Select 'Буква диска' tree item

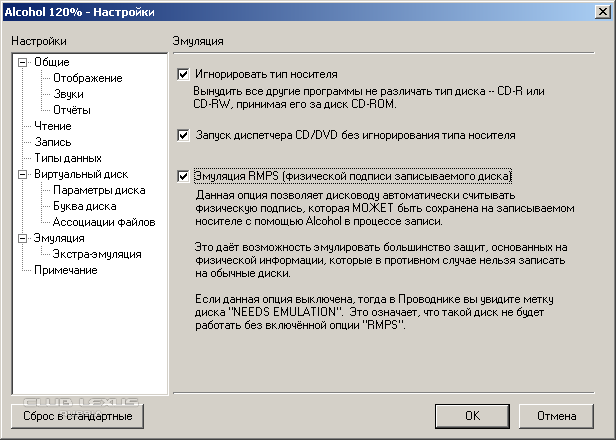(x=84, y=206)
